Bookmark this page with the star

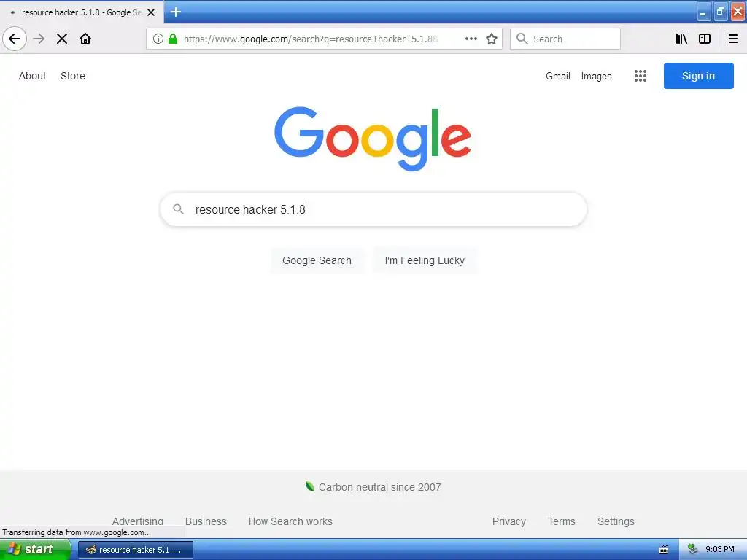coord(492,39)
